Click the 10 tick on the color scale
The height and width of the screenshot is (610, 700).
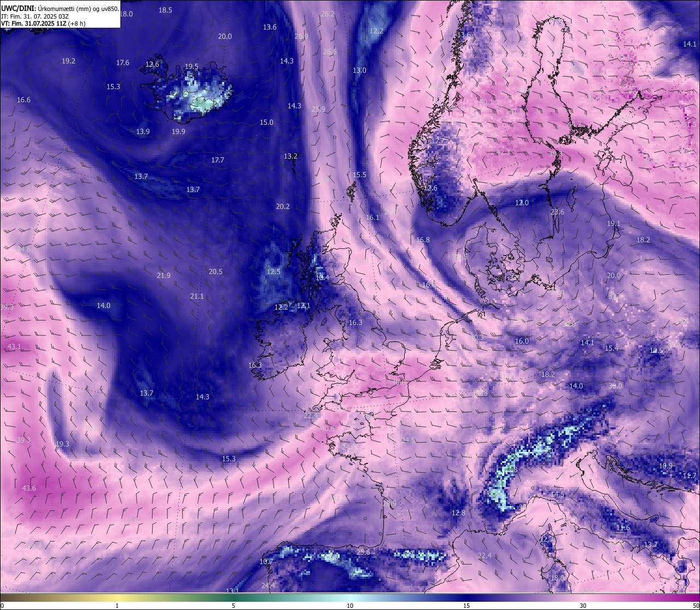click(350, 606)
